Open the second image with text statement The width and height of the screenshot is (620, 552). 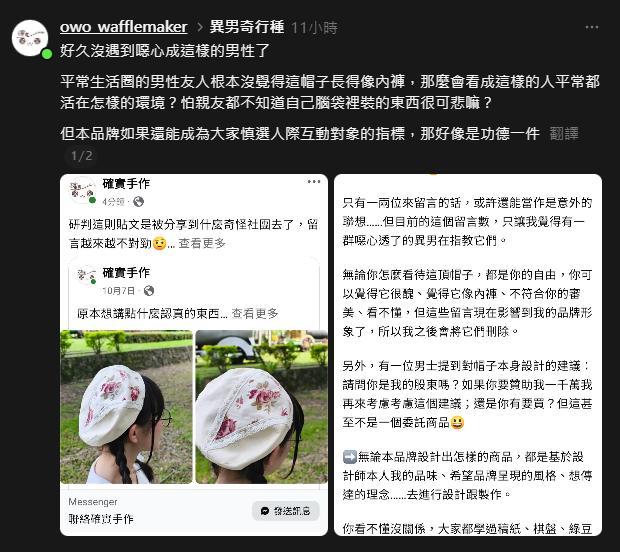click(x=468, y=355)
